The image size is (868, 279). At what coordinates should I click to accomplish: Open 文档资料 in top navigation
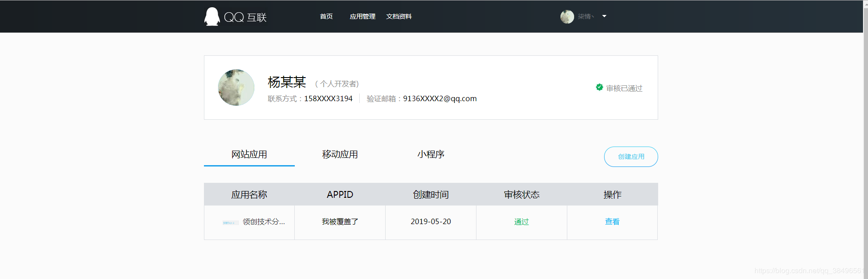point(399,17)
